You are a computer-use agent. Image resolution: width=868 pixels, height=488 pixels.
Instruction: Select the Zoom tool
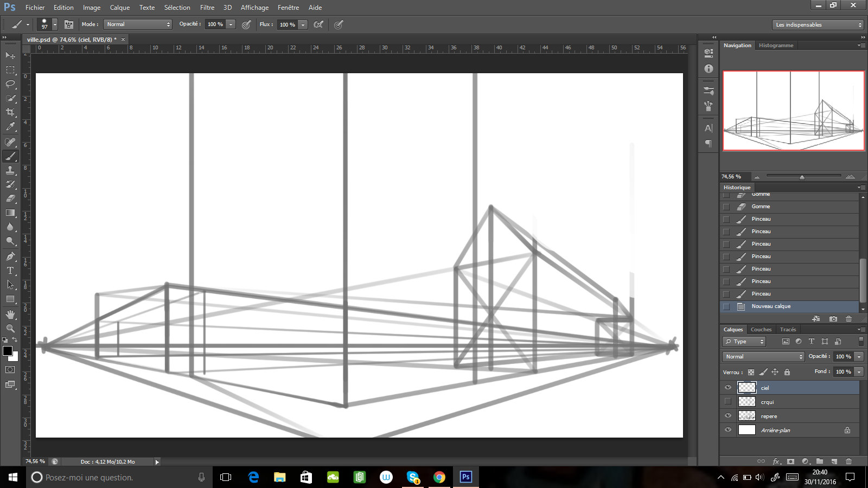[10, 328]
